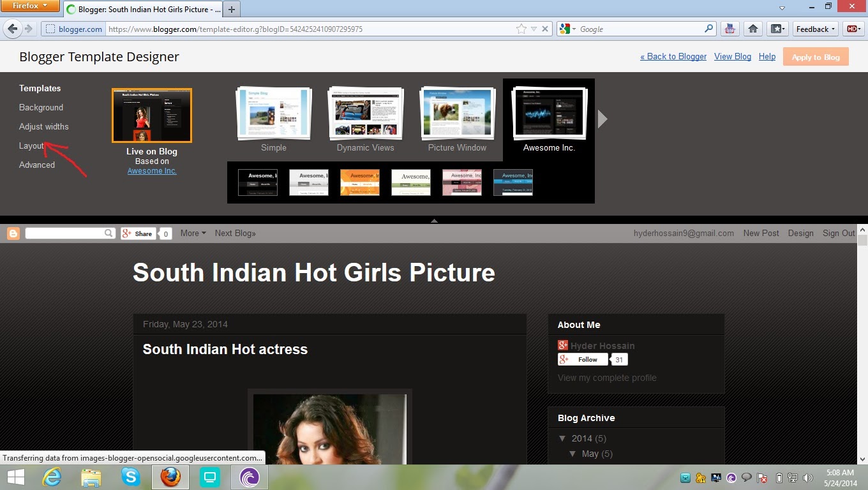
Task: Collapse the 2014 archive tree
Action: pos(562,438)
